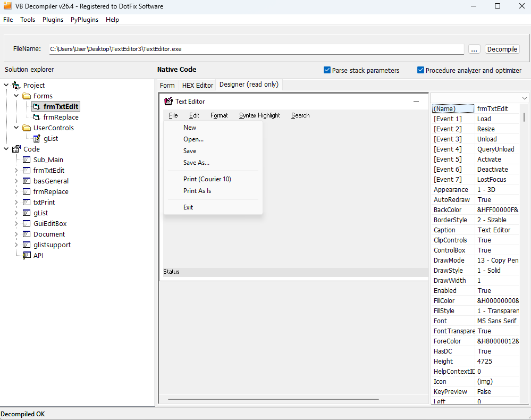Click the designer horizontal scrollbar

pos(273,399)
